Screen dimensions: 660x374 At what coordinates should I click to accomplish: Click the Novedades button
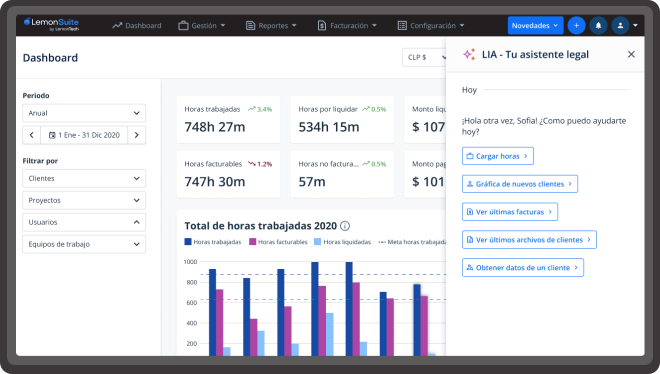pos(535,26)
